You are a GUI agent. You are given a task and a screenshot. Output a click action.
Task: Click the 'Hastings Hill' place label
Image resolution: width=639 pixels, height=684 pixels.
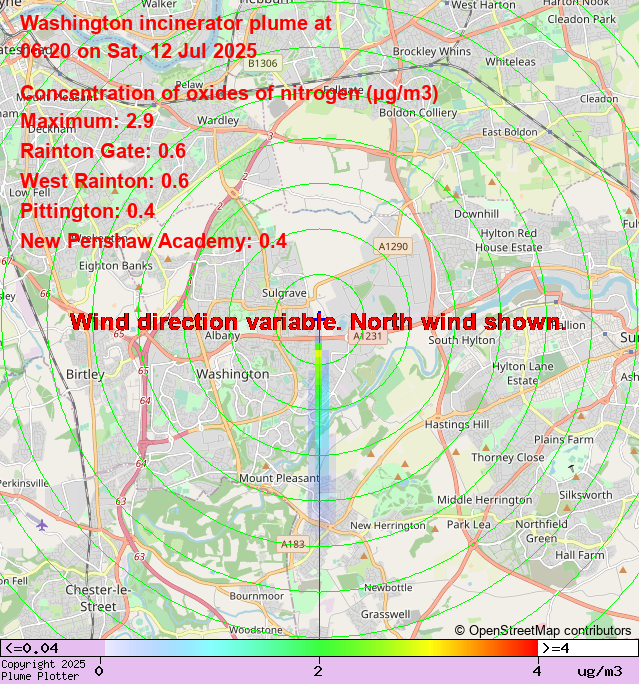(457, 424)
